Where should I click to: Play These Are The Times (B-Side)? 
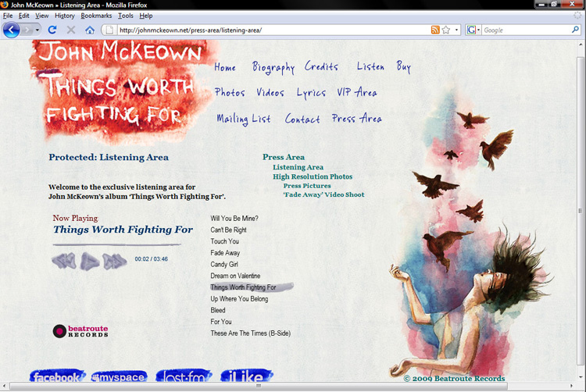(x=250, y=333)
